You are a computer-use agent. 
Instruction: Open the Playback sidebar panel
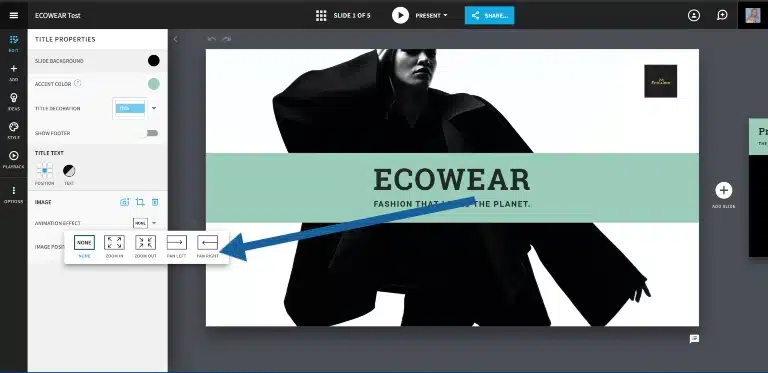coord(14,159)
